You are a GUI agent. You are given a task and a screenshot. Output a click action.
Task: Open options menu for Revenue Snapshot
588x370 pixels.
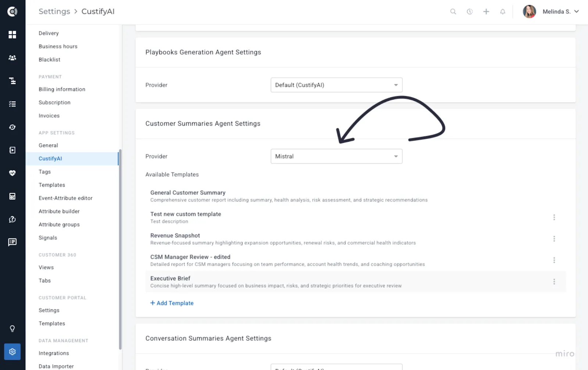click(554, 239)
